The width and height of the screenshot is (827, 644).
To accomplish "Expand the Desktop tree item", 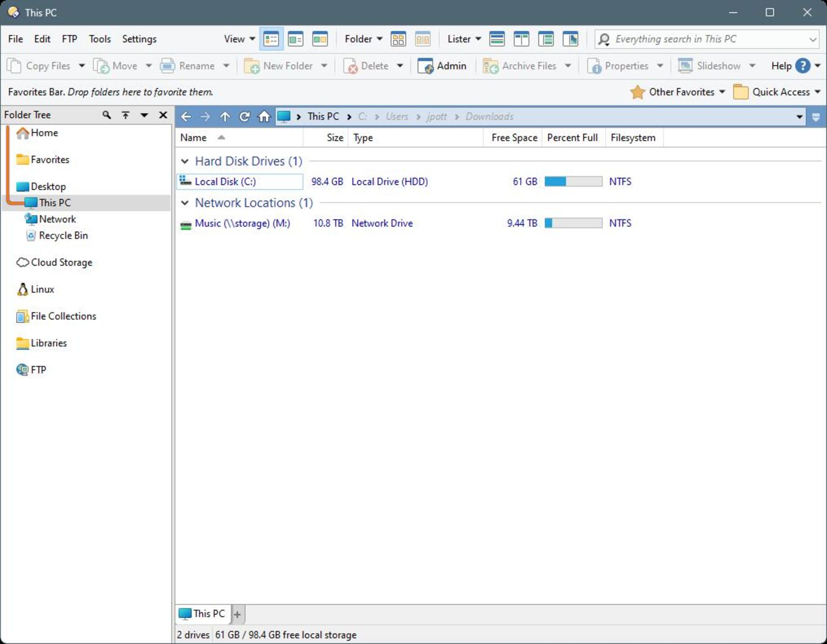I will pos(9,186).
